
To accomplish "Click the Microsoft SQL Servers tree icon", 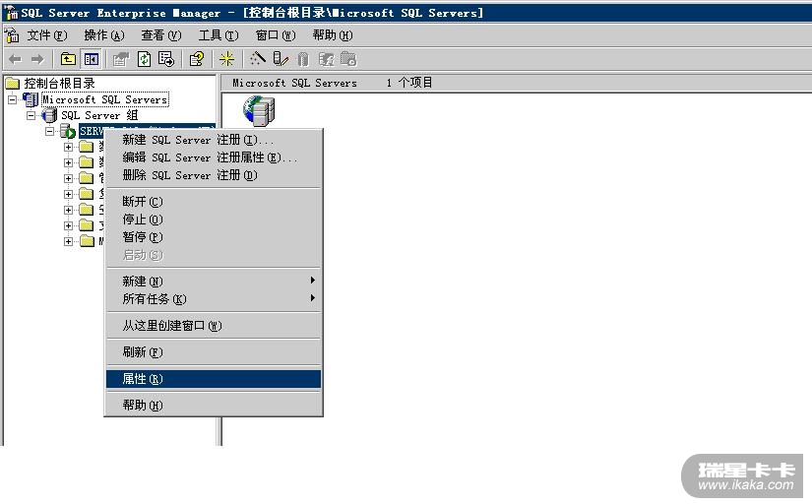I will [31, 99].
